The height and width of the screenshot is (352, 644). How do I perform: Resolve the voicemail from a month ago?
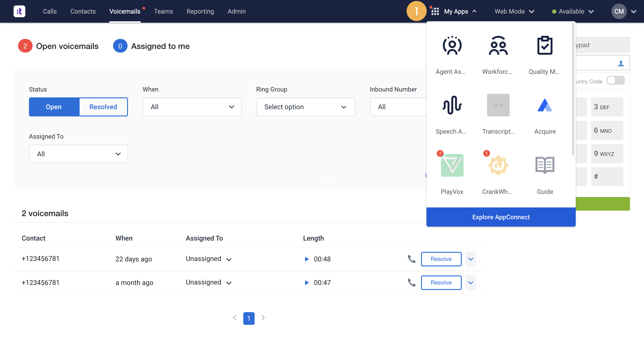point(441,283)
